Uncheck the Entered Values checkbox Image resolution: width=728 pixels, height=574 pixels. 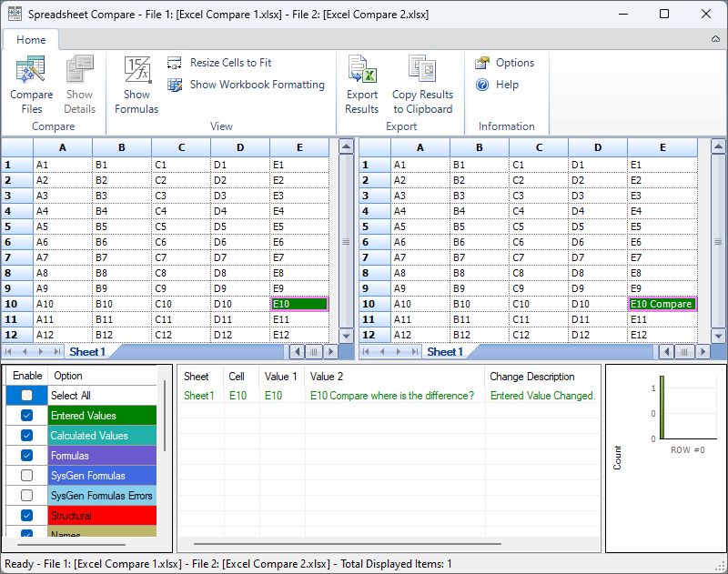click(x=27, y=416)
